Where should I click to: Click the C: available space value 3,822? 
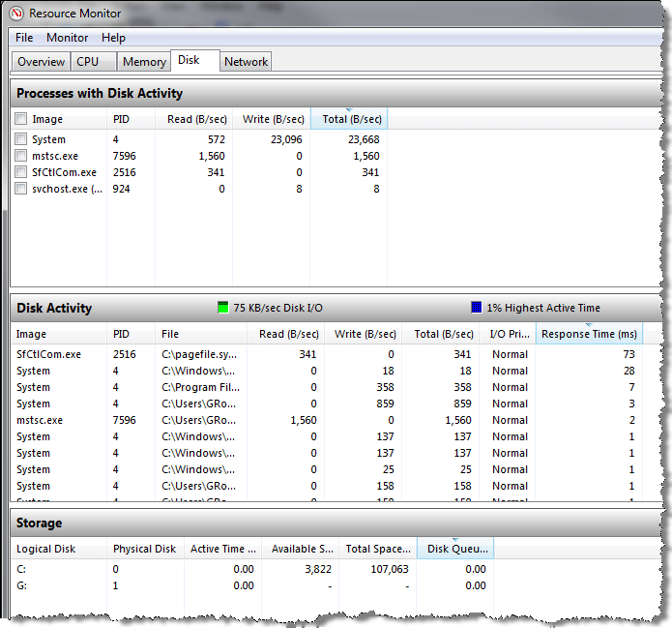coord(318,569)
